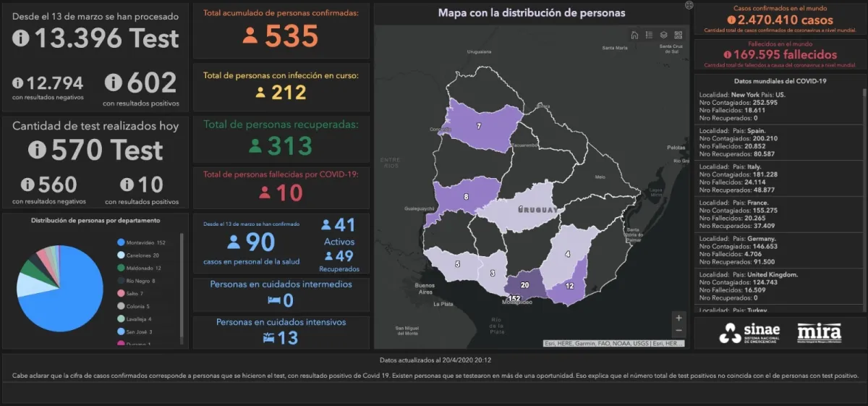This screenshot has height=406, width=868.
Task: Zoom out on the map
Action: pos(678,332)
